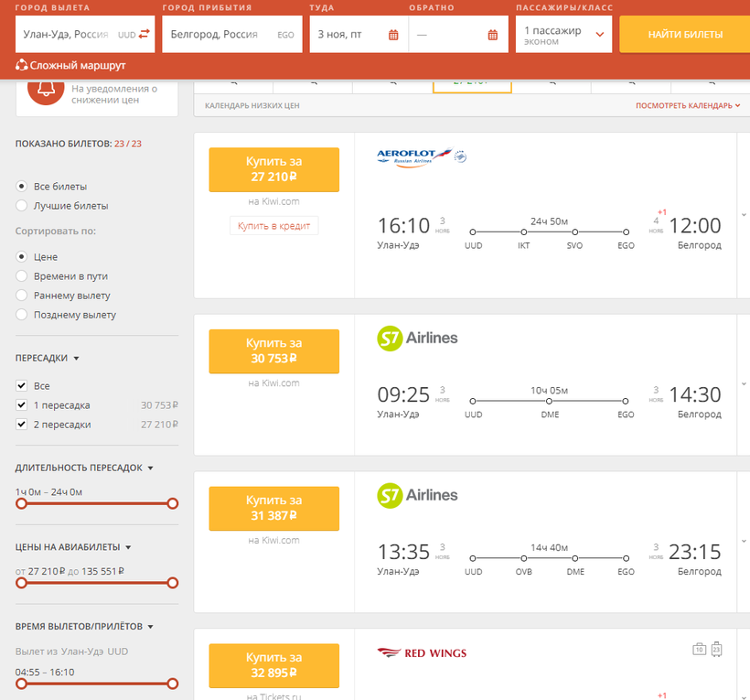Expand 'Посмотреть календарь' low price calendar
Image resolution: width=750 pixels, height=700 pixels.
click(x=687, y=105)
